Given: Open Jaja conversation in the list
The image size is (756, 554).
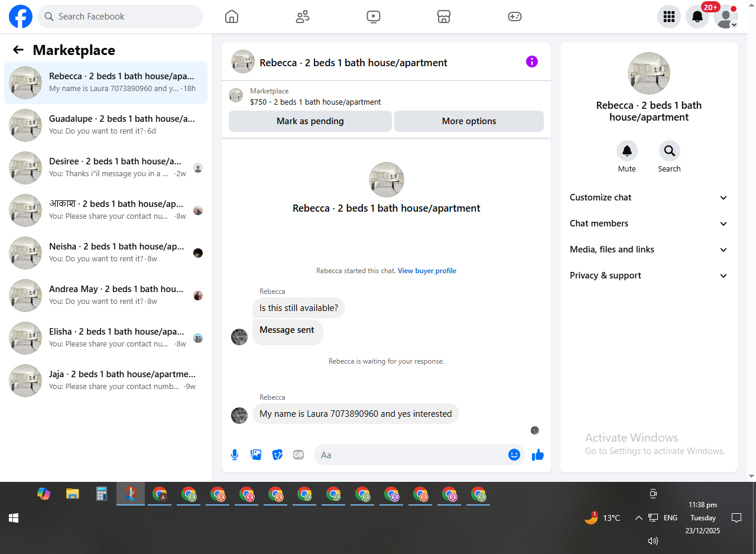Looking at the screenshot, I should 106,381.
